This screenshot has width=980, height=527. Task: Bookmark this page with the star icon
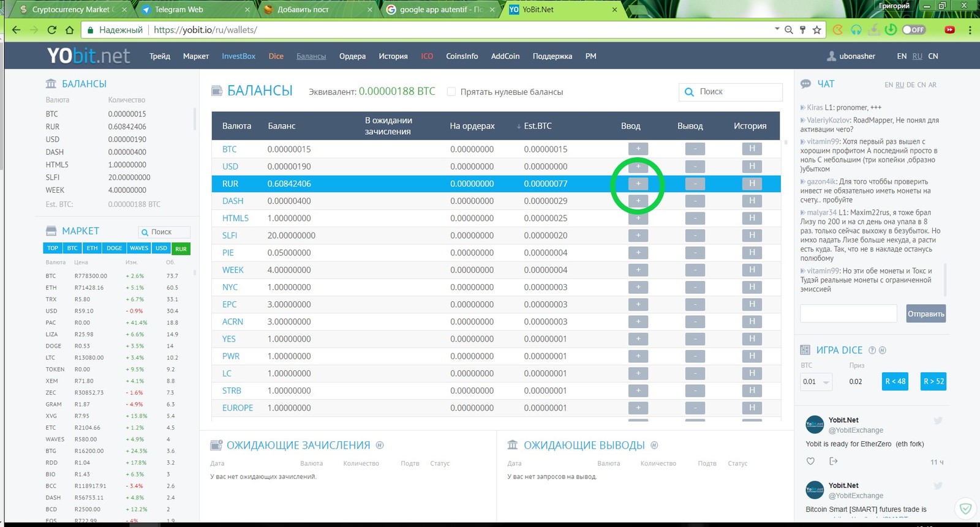816,29
